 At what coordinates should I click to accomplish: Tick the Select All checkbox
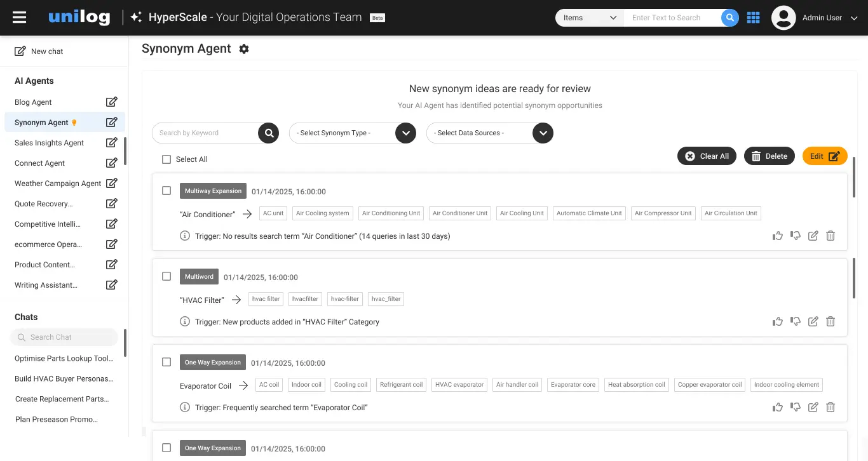[x=166, y=159]
